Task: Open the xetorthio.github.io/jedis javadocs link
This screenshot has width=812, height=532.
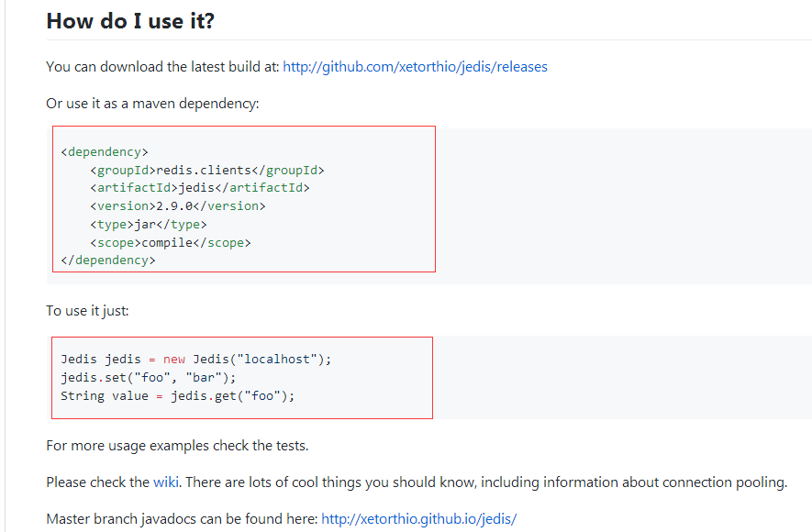Action: point(418,519)
